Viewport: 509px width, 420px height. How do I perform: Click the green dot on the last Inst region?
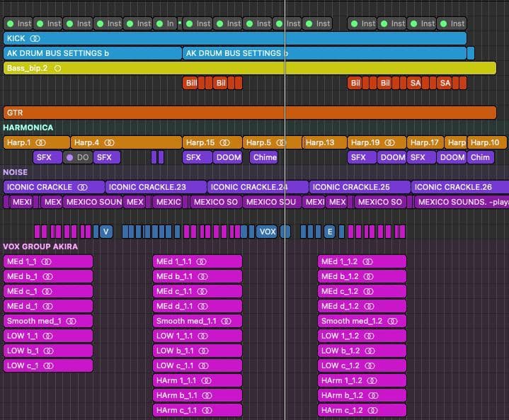click(x=444, y=23)
